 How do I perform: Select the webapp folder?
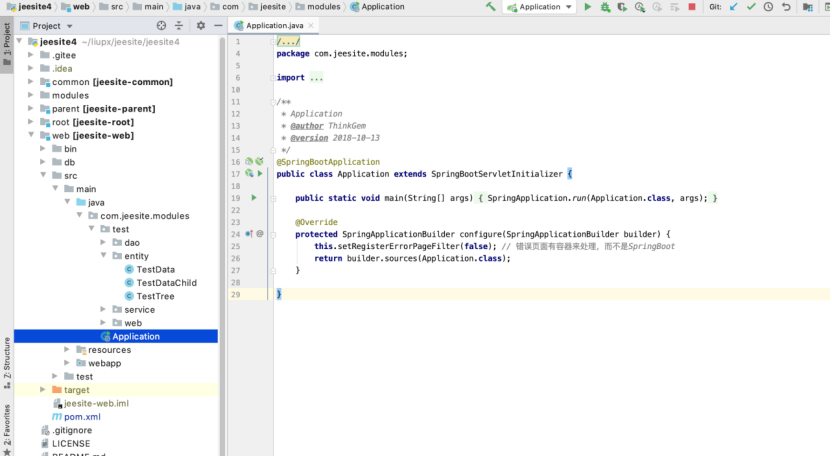pos(99,363)
